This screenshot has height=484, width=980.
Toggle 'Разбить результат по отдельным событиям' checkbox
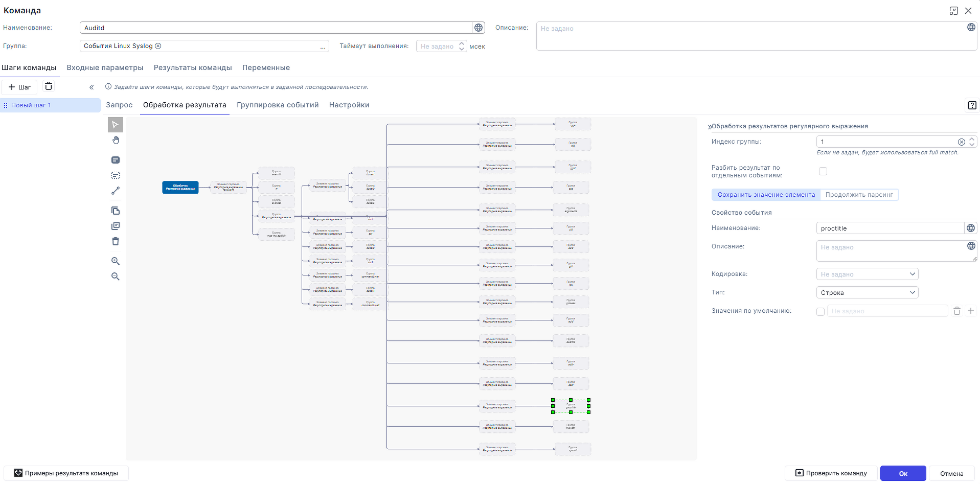(x=823, y=171)
